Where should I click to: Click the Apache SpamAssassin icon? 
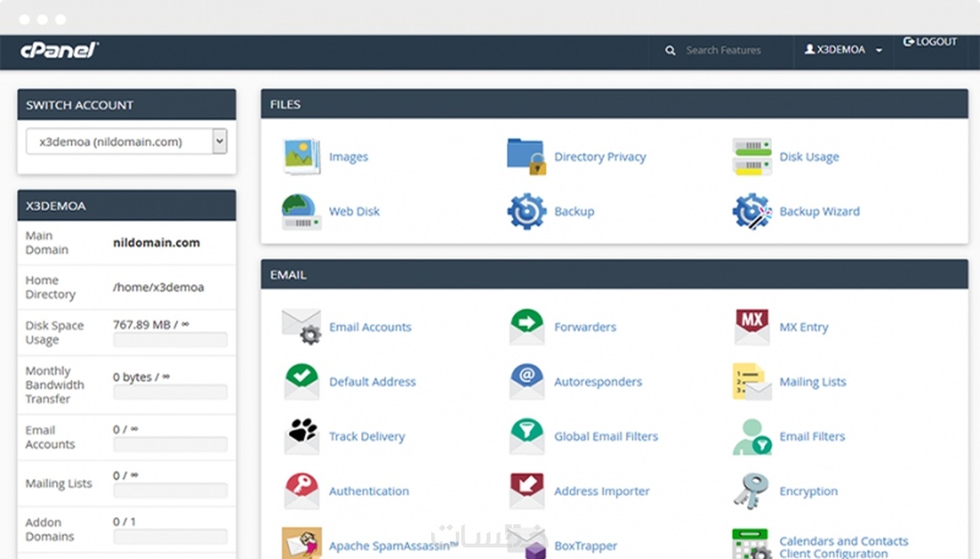[x=301, y=543]
